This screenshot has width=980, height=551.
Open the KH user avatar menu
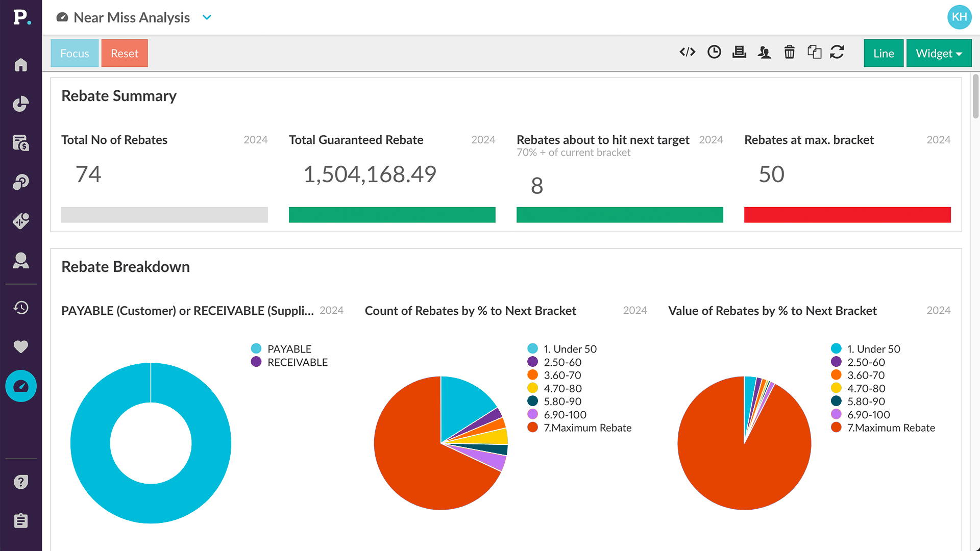click(959, 17)
